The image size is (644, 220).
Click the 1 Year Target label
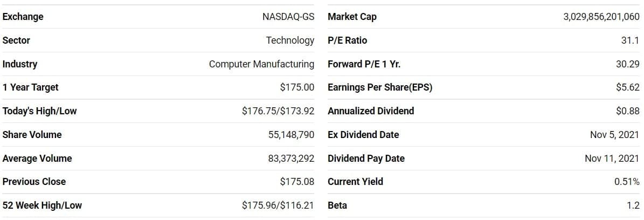(x=30, y=87)
